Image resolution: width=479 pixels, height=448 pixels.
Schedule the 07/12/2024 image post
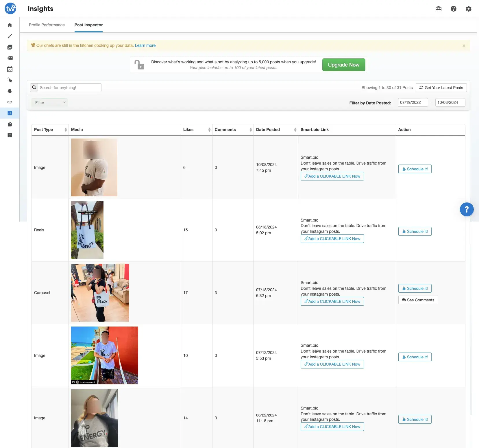click(415, 357)
